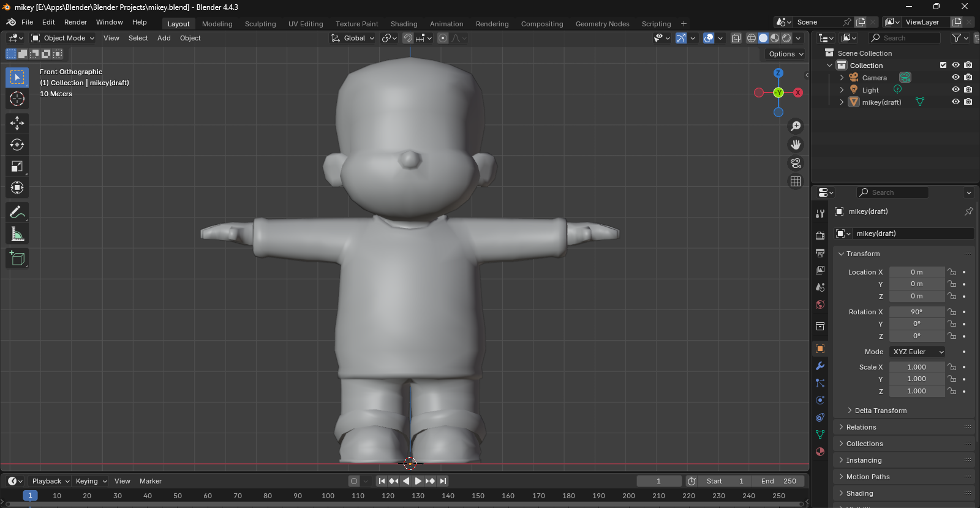Viewport: 980px width, 508px height.
Task: Open the World properties tab
Action: click(820, 304)
